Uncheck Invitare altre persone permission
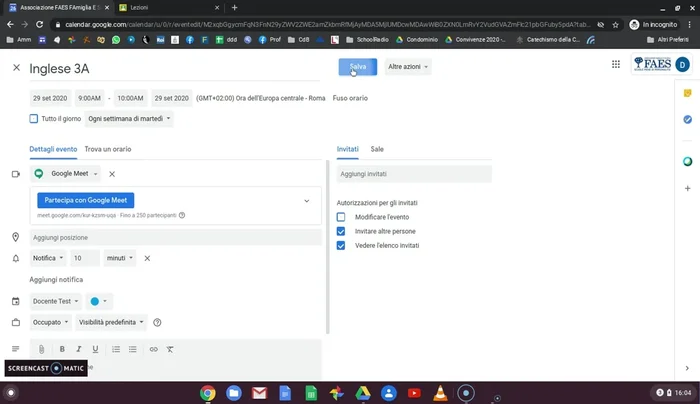The height and width of the screenshot is (404, 700). point(341,231)
